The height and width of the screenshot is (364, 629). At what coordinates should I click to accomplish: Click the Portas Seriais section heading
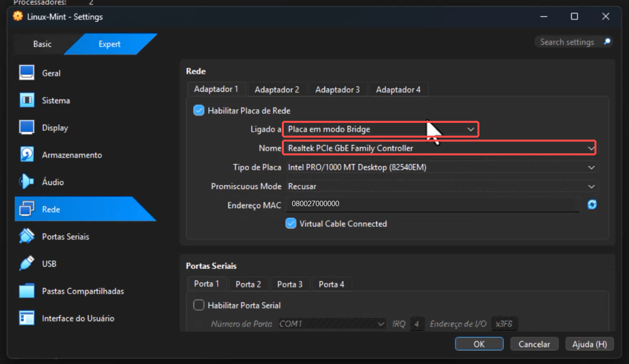211,266
